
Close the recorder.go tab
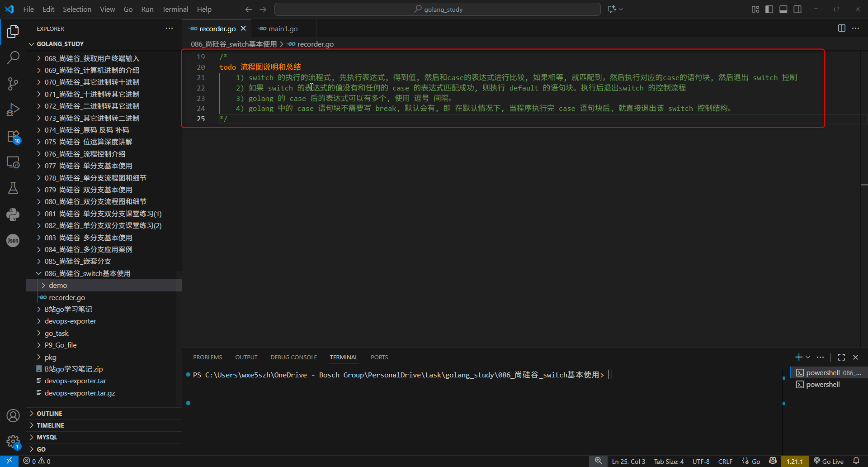click(x=243, y=29)
